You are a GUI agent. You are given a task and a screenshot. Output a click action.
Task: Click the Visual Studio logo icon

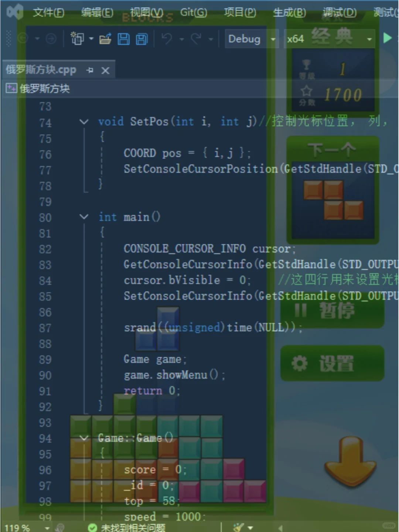tap(15, 12)
